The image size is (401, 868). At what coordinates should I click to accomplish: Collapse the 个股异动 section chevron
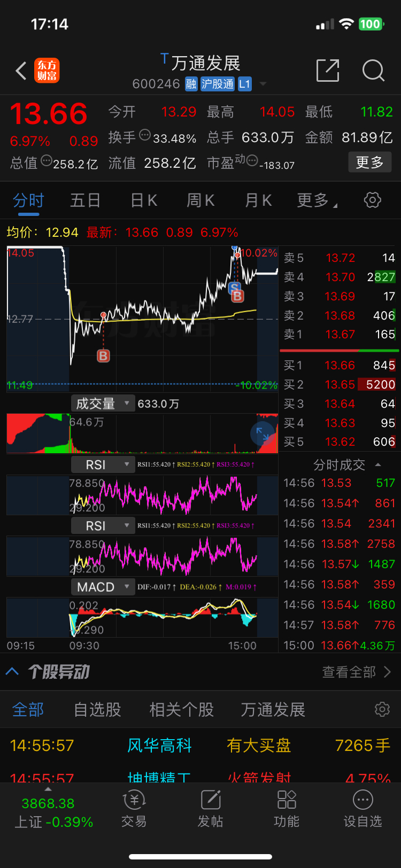pyautogui.click(x=12, y=671)
